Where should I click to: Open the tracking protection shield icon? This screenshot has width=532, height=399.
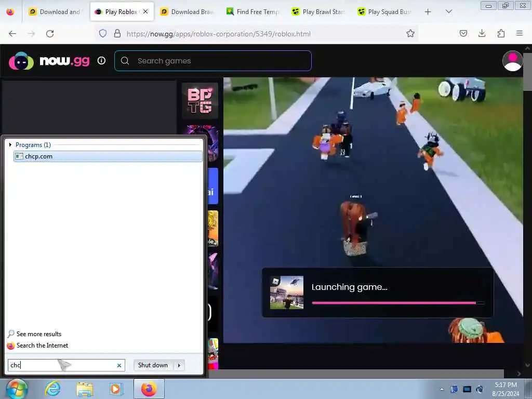point(103,33)
